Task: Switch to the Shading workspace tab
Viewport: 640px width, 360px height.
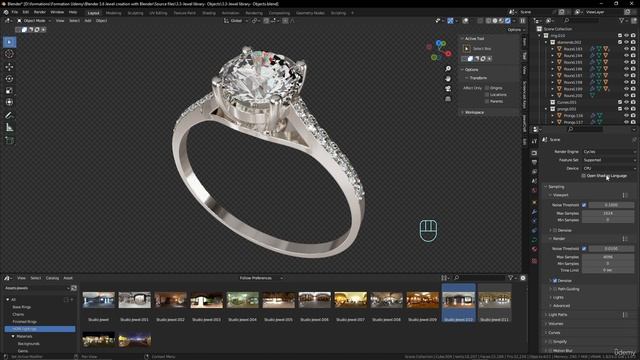Action: [209, 13]
